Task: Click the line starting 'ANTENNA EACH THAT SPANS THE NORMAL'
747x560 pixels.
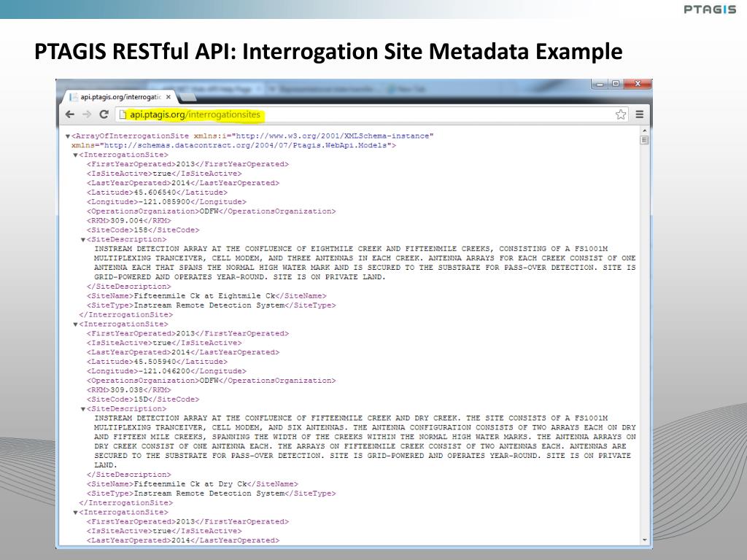Action: [x=365, y=268]
